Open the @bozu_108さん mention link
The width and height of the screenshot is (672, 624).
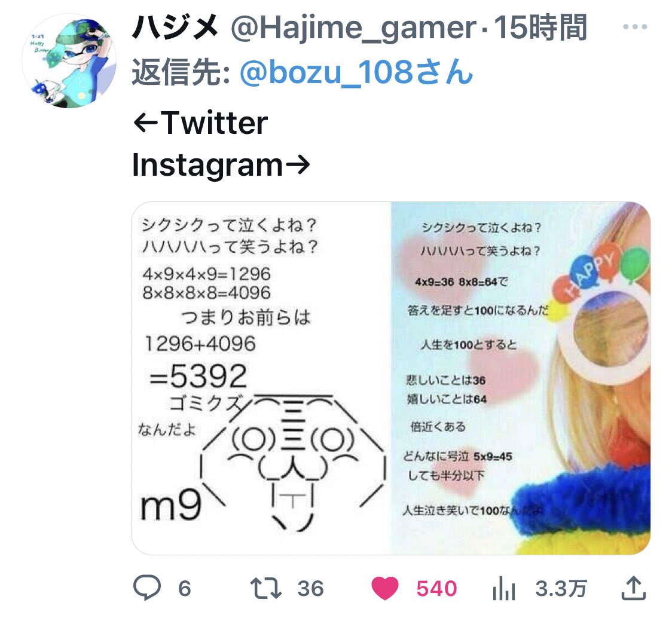coord(356,72)
